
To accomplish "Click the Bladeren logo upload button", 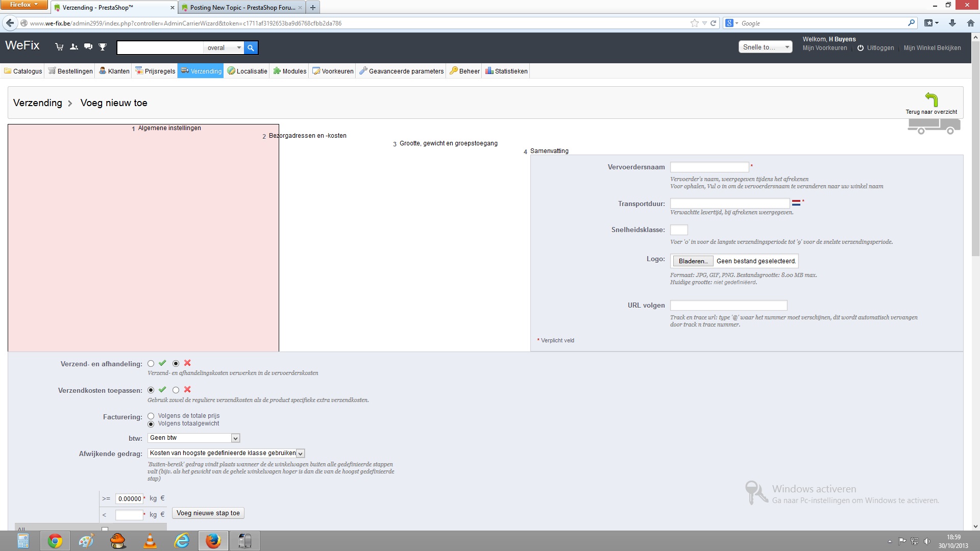I will 693,261.
